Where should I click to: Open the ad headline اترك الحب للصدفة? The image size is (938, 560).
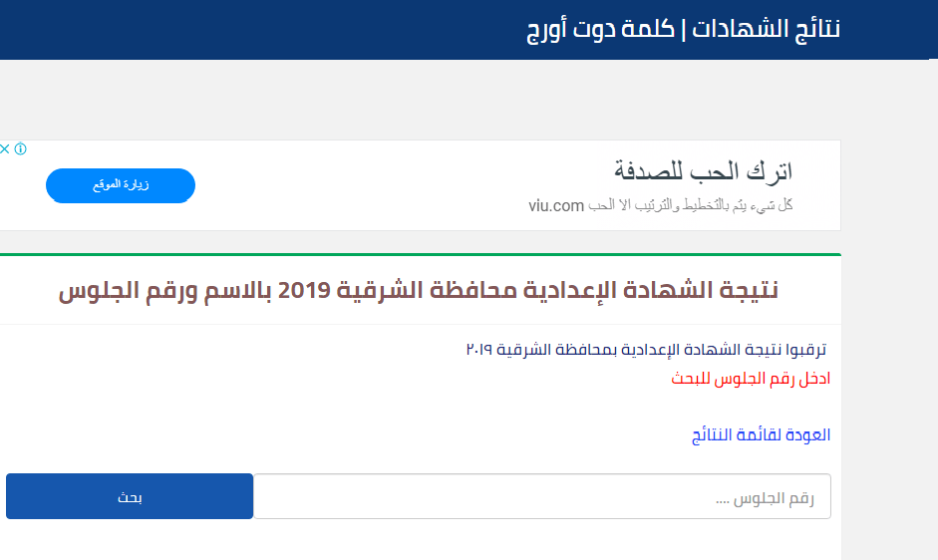[x=703, y=171]
